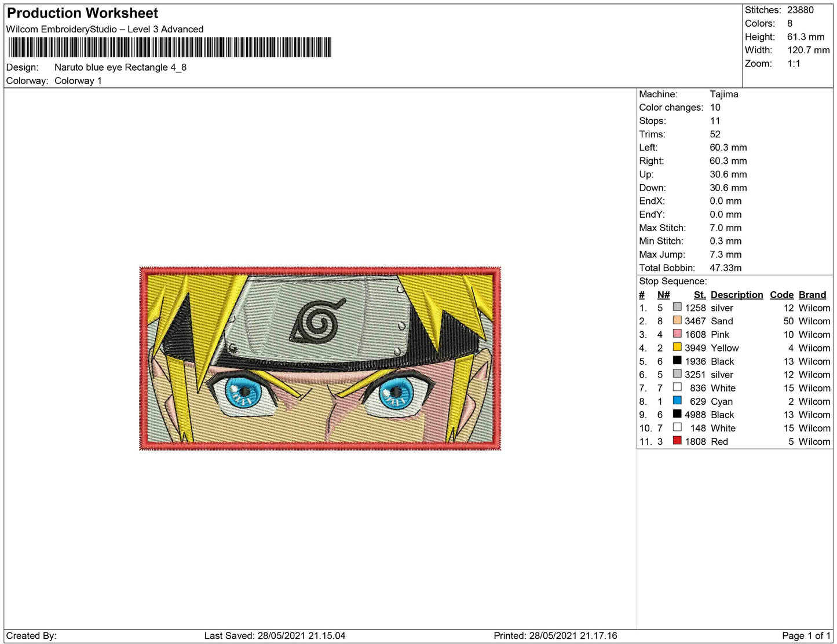Choose the Red color swatch
Screen dimensions: 837x644
click(677, 440)
